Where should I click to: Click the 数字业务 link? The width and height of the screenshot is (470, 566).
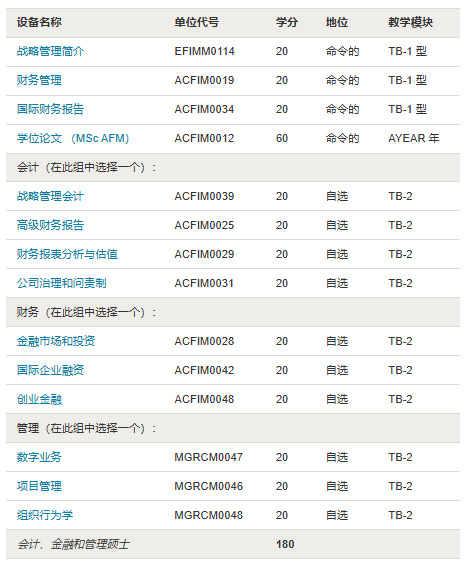(39, 457)
